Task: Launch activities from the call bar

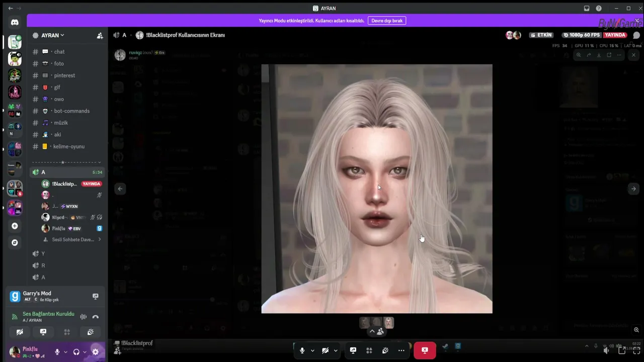Action: tap(369, 350)
